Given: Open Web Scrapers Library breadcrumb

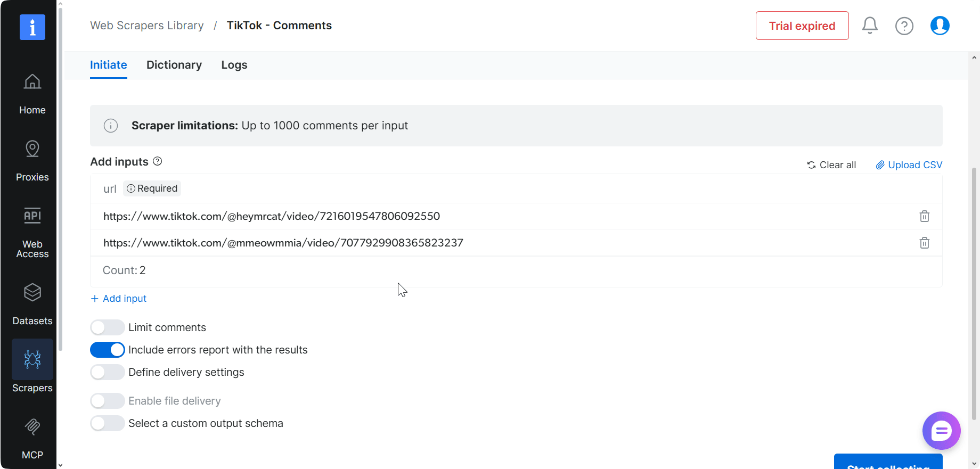Looking at the screenshot, I should [x=147, y=26].
